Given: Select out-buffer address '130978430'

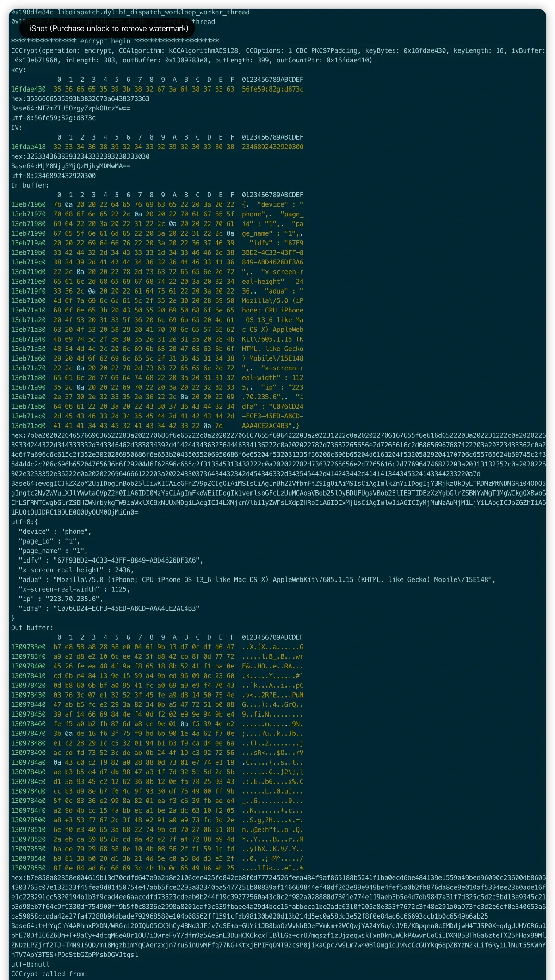Looking at the screenshot, I should [28, 695].
